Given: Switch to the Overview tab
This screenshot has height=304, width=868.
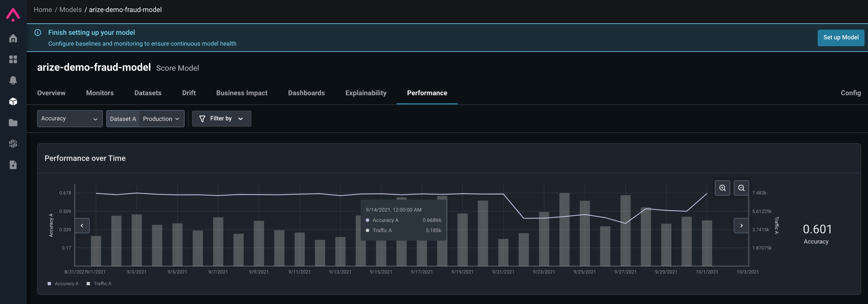Looking at the screenshot, I should (x=51, y=93).
